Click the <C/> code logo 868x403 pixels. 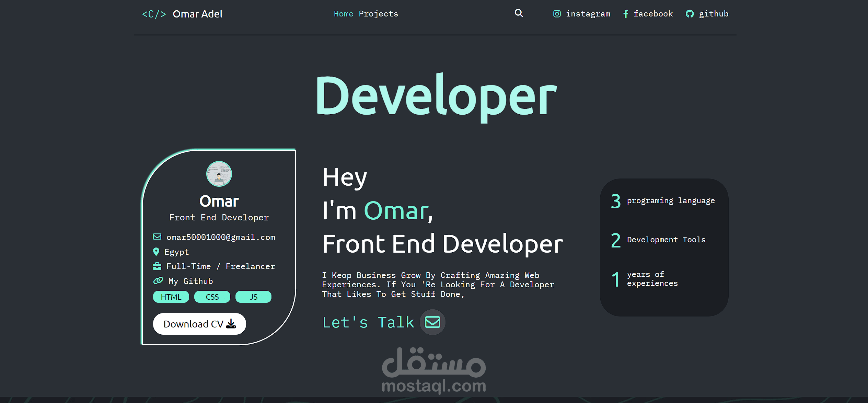[x=154, y=14]
